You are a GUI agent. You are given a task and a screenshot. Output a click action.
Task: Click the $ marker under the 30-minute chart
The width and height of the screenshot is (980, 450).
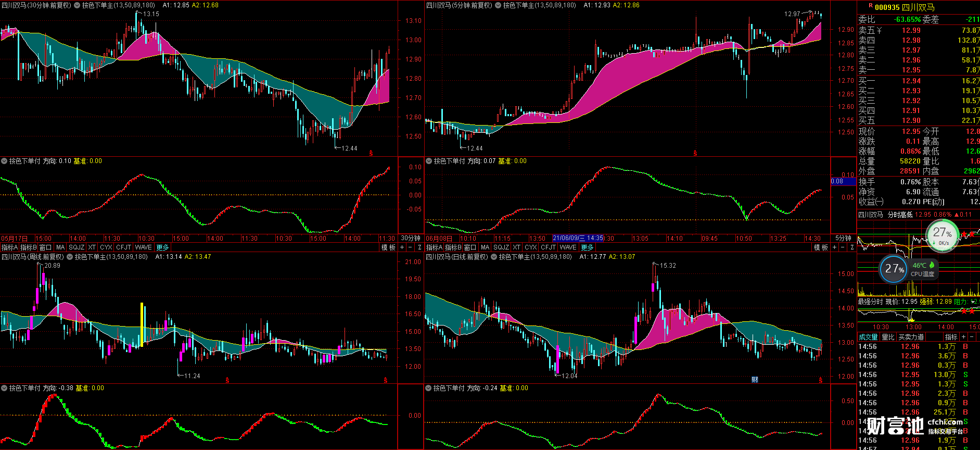click(x=371, y=153)
